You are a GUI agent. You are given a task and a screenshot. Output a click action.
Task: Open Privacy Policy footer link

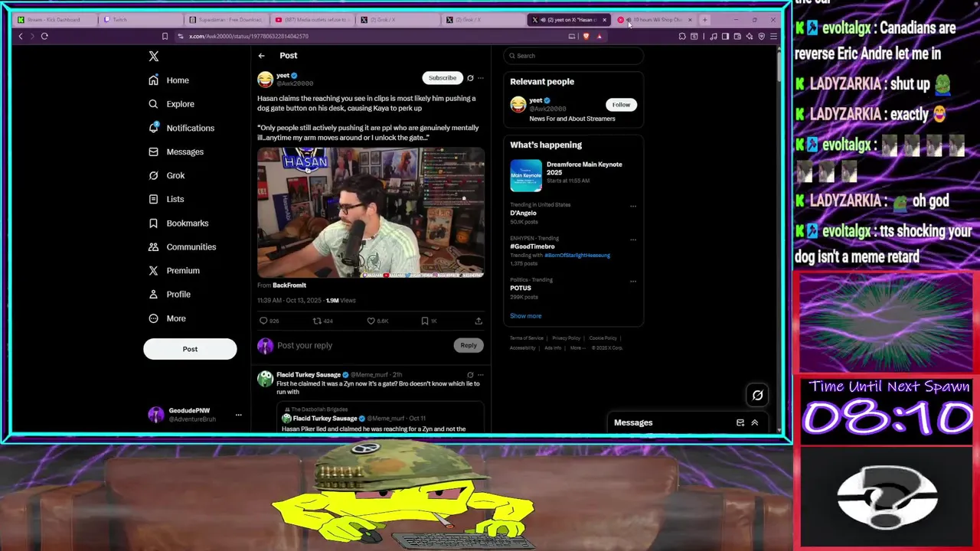(566, 338)
